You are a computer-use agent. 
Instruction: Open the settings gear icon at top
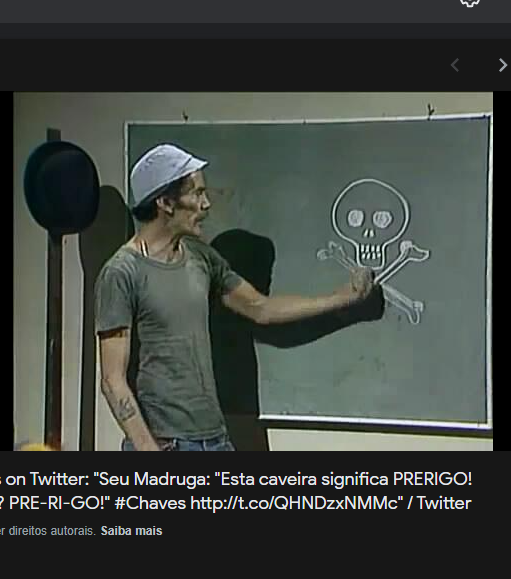click(x=470, y=3)
